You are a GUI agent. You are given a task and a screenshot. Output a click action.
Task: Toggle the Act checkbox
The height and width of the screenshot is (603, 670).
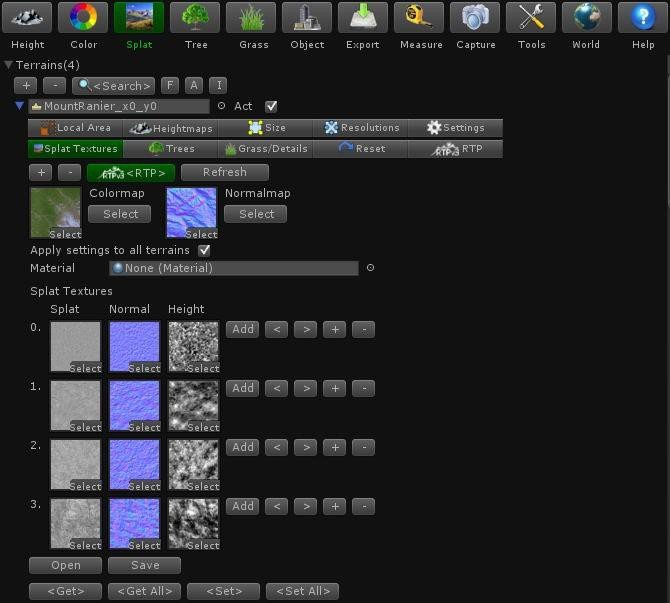(x=271, y=106)
